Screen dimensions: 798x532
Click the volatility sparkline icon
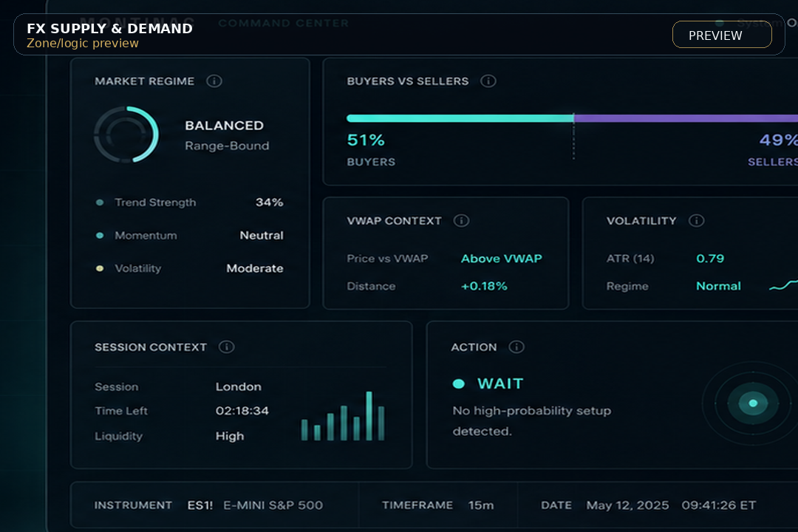point(783,285)
